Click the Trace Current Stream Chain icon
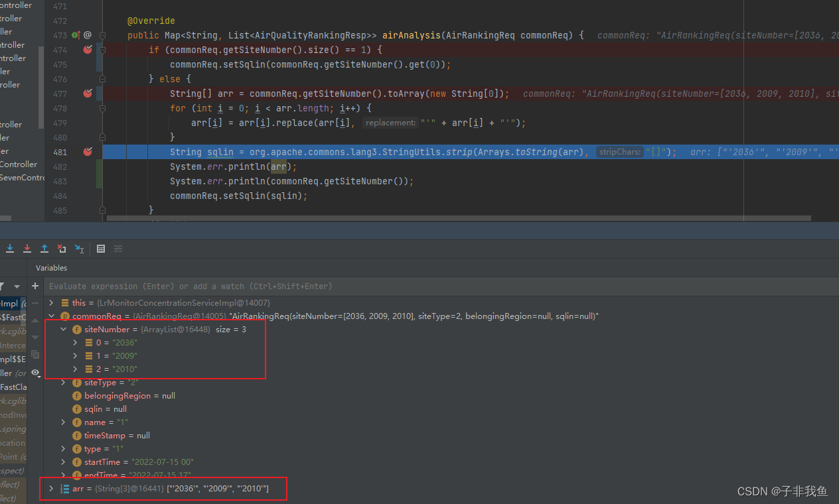Viewport: 839px width, 504px height. coord(118,249)
